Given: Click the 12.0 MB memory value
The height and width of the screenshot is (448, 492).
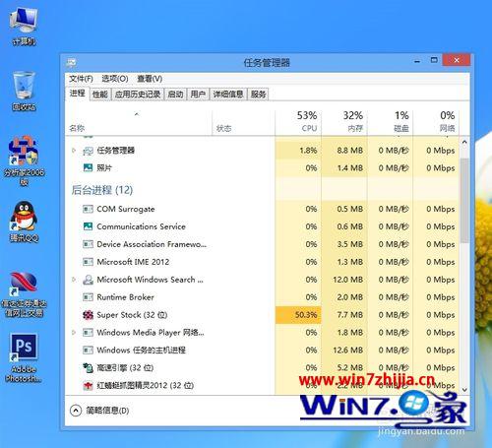Looking at the screenshot, I should coord(348,280).
